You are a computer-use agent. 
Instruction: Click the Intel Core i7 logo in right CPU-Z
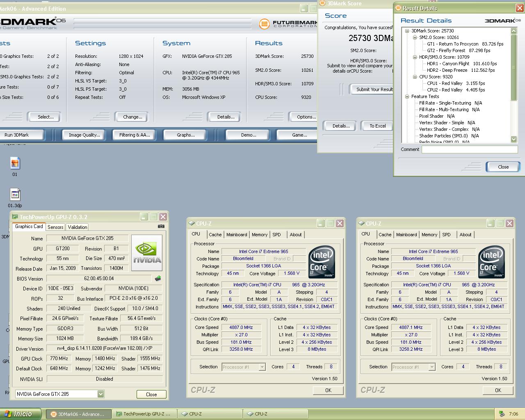(491, 262)
